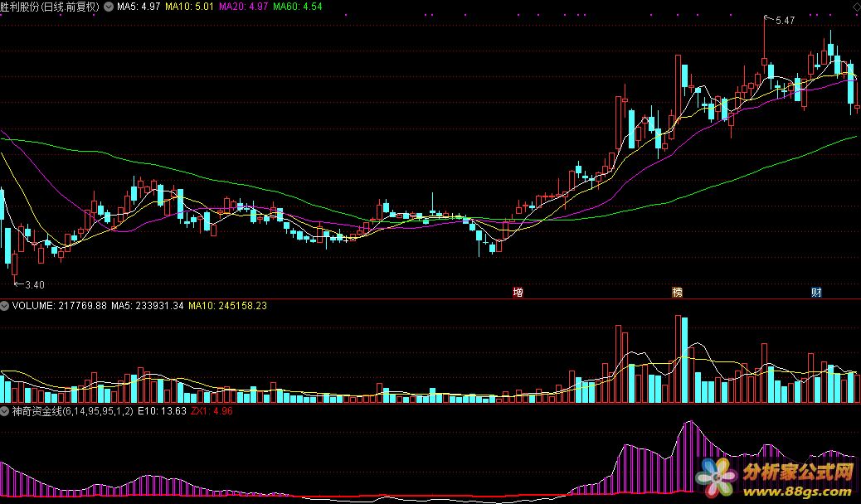Click the 5.47 high price label
The width and height of the screenshot is (861, 504).
coord(786,21)
